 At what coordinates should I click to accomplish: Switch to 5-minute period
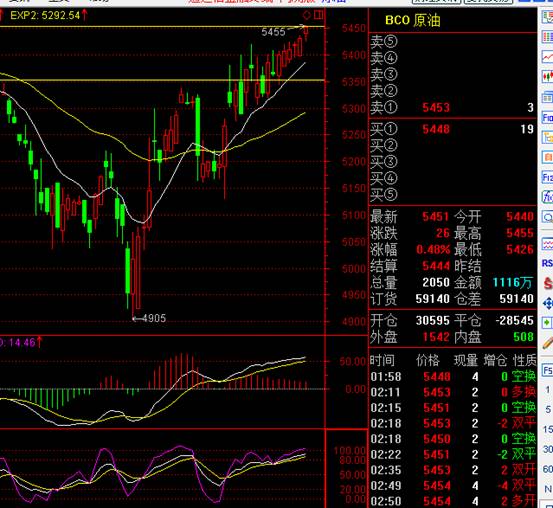(548, 410)
